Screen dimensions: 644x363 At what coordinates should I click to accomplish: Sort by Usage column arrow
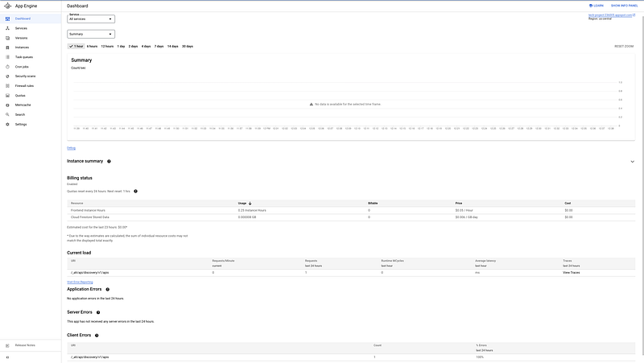point(250,204)
